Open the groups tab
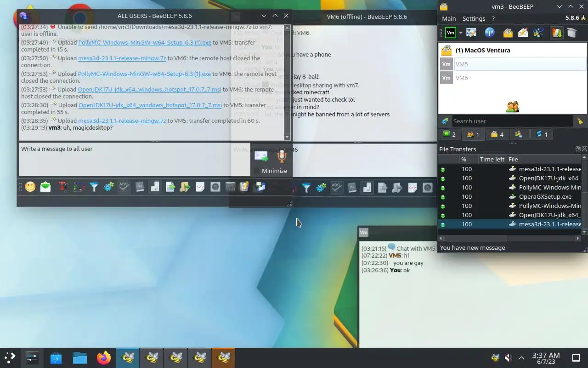 pos(519,134)
